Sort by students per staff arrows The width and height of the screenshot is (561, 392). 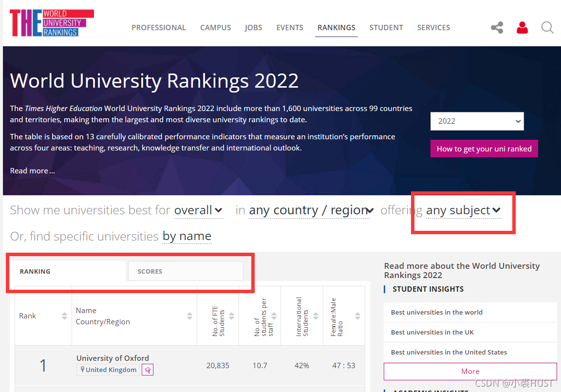pos(274,316)
